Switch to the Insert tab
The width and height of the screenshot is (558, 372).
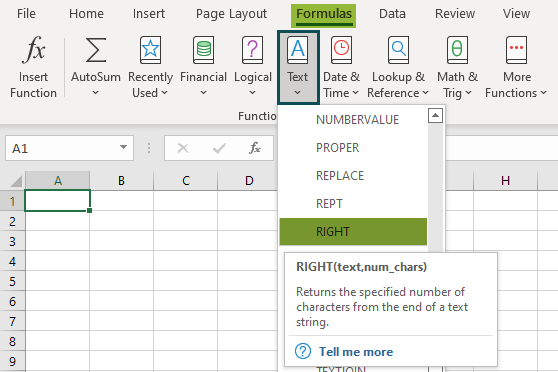tap(149, 14)
